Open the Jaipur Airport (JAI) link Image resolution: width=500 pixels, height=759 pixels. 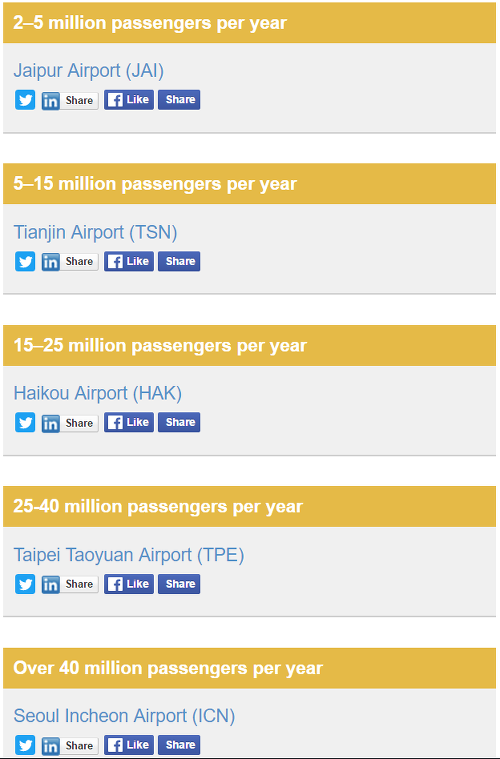pyautogui.click(x=89, y=71)
